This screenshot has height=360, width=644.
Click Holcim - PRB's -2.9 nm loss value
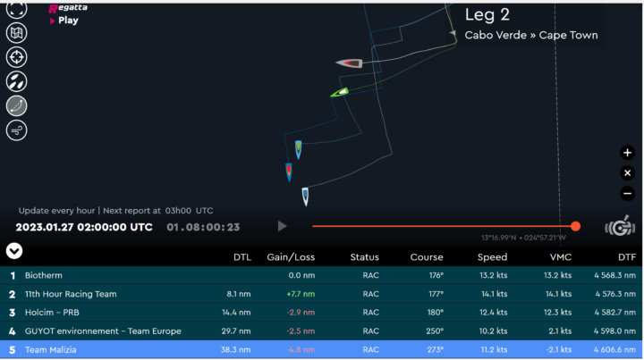coord(301,313)
